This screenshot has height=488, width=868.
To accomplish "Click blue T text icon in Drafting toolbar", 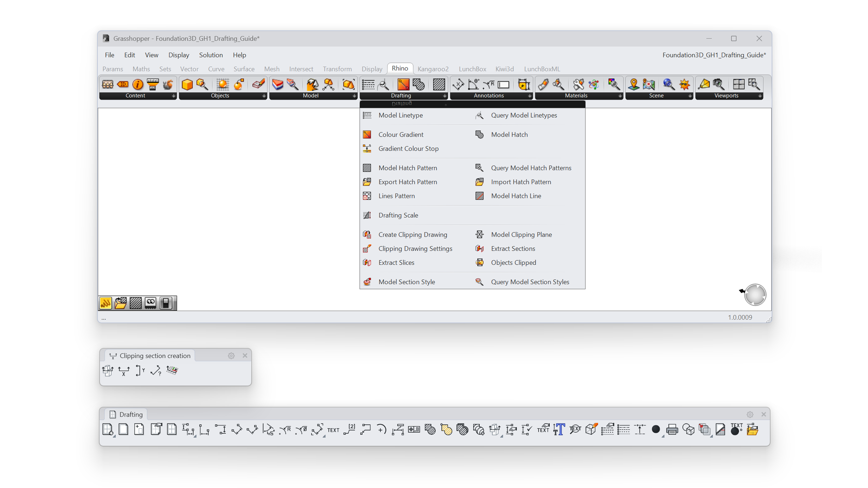I will coord(559,429).
